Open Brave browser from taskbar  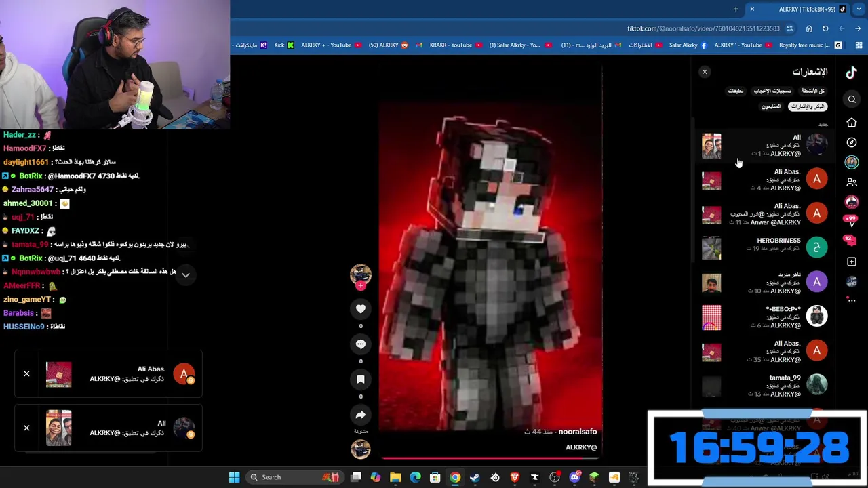pyautogui.click(x=515, y=477)
